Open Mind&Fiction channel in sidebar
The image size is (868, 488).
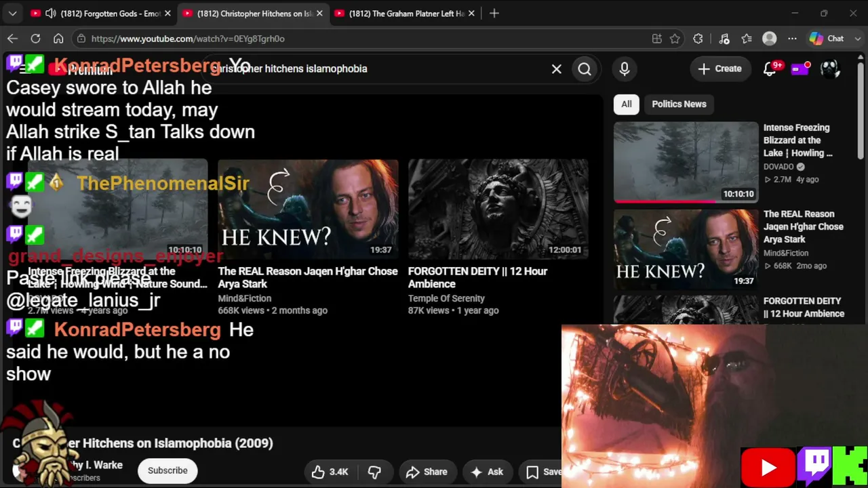[786, 253]
